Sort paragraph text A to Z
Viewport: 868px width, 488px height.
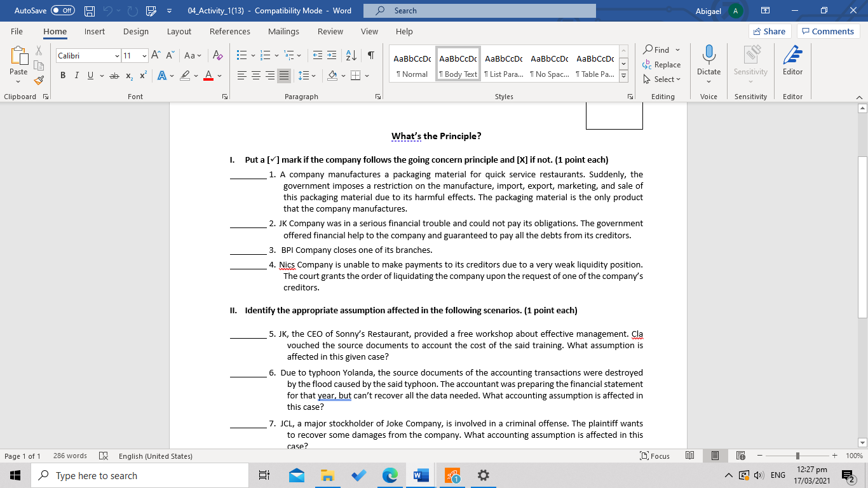click(351, 56)
